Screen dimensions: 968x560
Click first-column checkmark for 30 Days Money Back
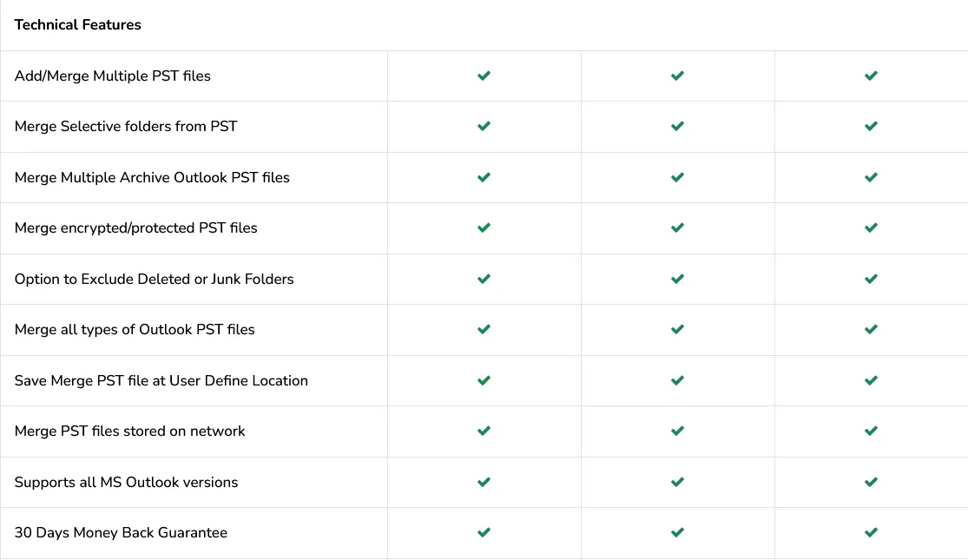pos(484,532)
